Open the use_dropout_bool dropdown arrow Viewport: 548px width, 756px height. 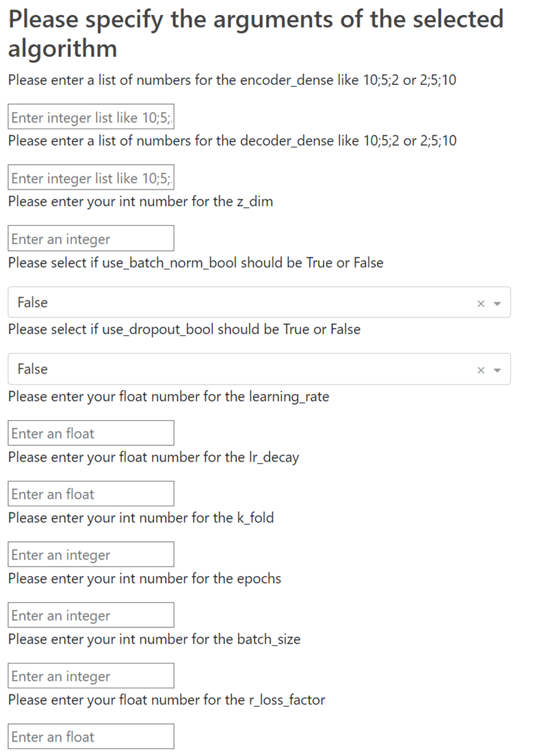(x=497, y=370)
